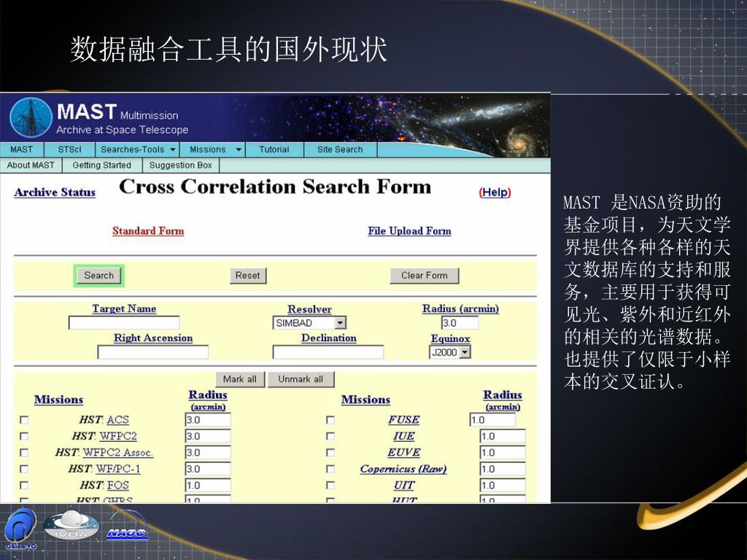Image resolution: width=747 pixels, height=560 pixels.
Task: Open the Help link
Action: click(495, 192)
